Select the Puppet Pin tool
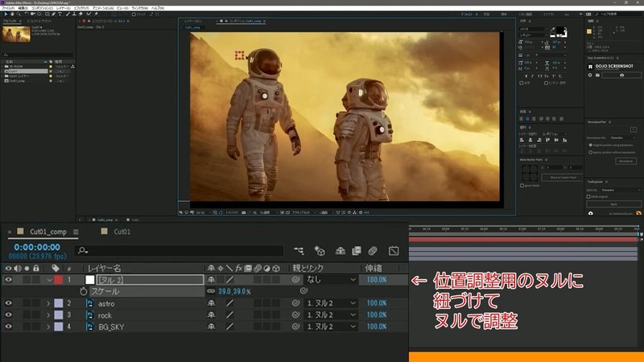The image size is (644, 362). pyautogui.click(x=96, y=14)
